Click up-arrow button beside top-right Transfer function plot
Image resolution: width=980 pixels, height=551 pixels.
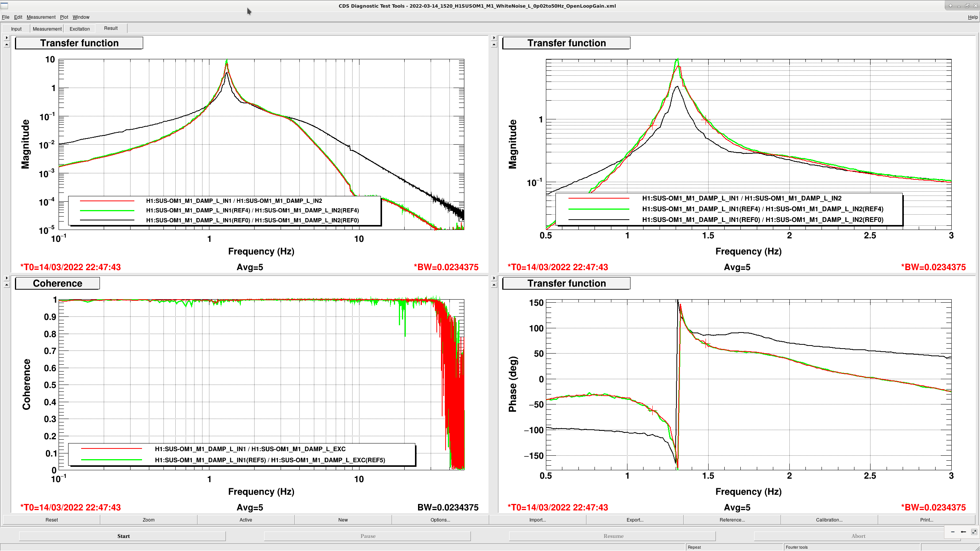point(494,45)
